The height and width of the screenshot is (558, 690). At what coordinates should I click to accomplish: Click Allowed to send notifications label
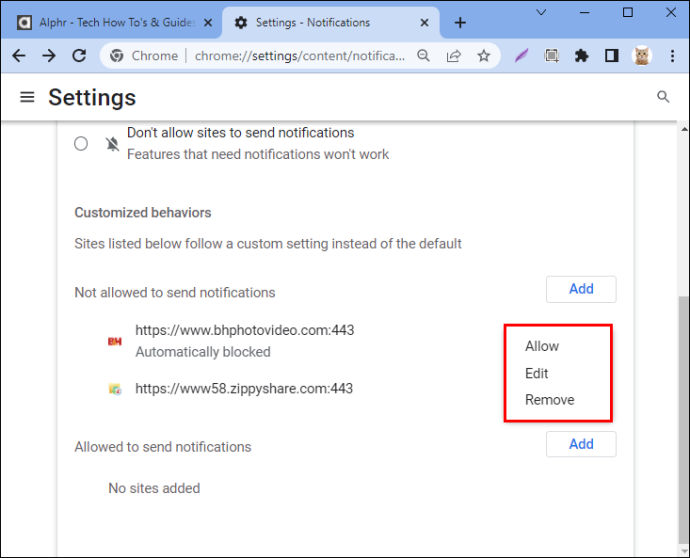tap(163, 447)
